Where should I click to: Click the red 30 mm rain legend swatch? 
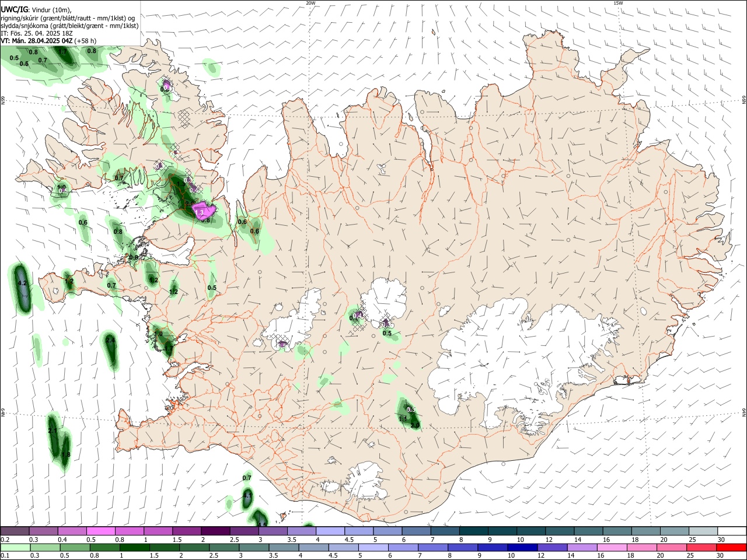pos(731,547)
